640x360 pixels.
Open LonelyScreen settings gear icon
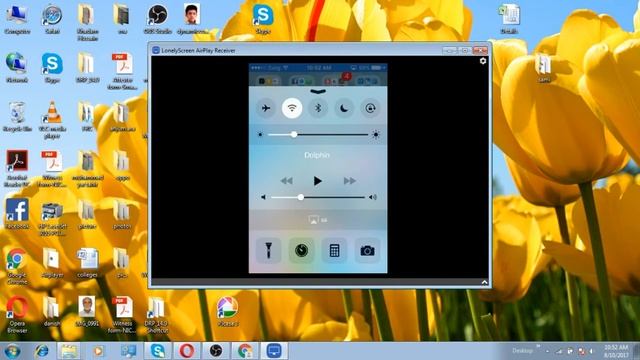click(483, 61)
